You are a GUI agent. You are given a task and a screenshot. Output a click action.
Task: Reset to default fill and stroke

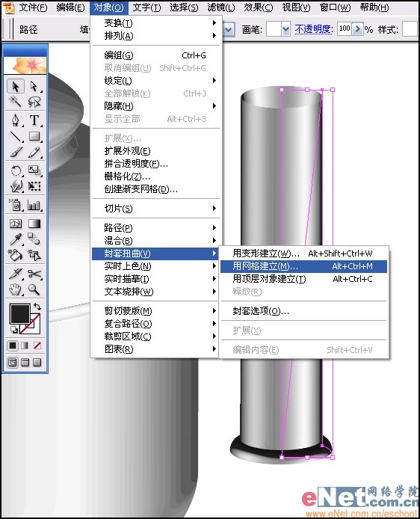(x=14, y=330)
